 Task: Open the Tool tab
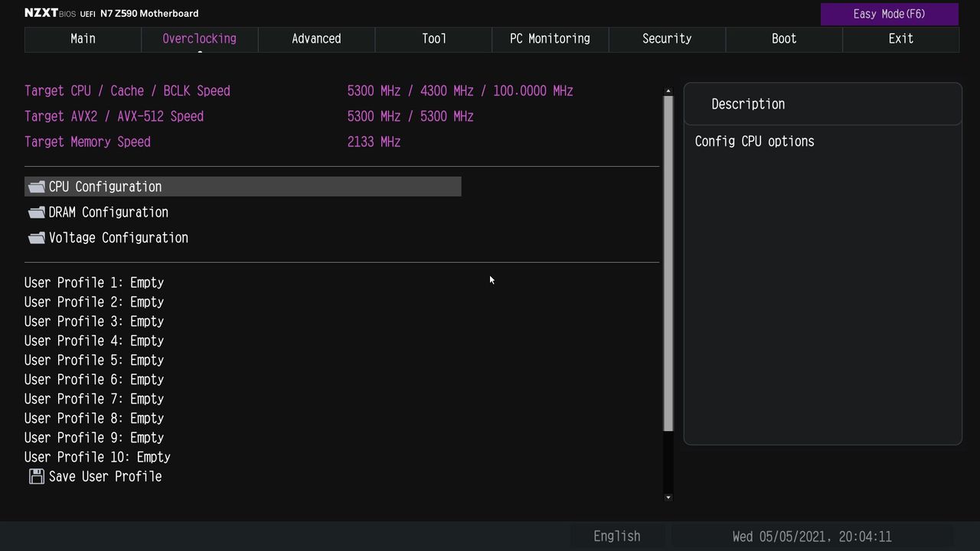coord(433,39)
